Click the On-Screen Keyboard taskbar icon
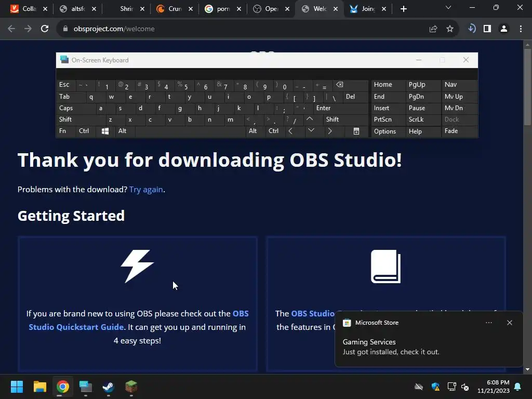 (x=86, y=387)
